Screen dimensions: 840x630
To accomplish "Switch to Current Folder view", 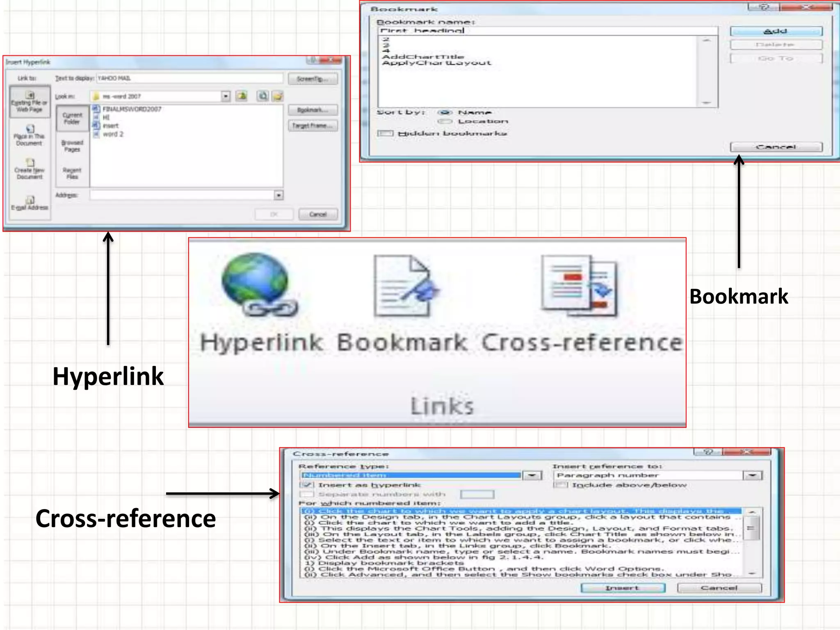I will tap(72, 118).
